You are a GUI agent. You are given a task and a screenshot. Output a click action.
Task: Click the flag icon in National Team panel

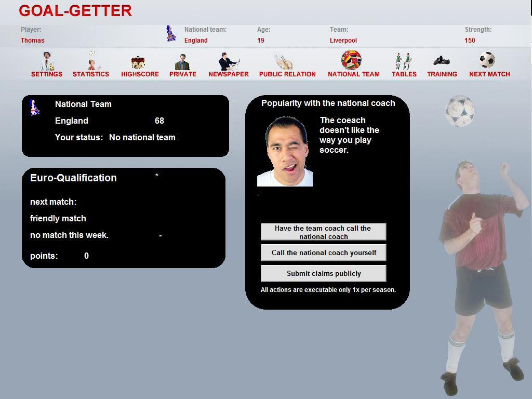[35, 108]
